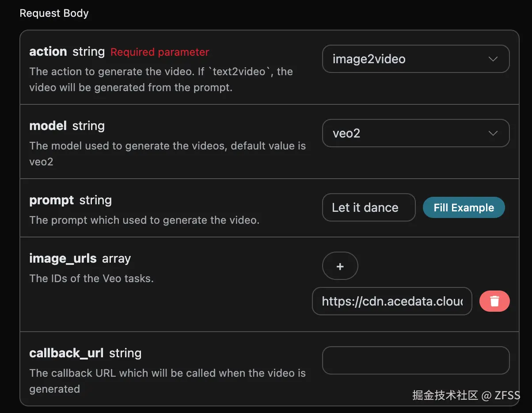The height and width of the screenshot is (413, 532).
Task: Click the "callback_url" parameter name
Action: 66,353
